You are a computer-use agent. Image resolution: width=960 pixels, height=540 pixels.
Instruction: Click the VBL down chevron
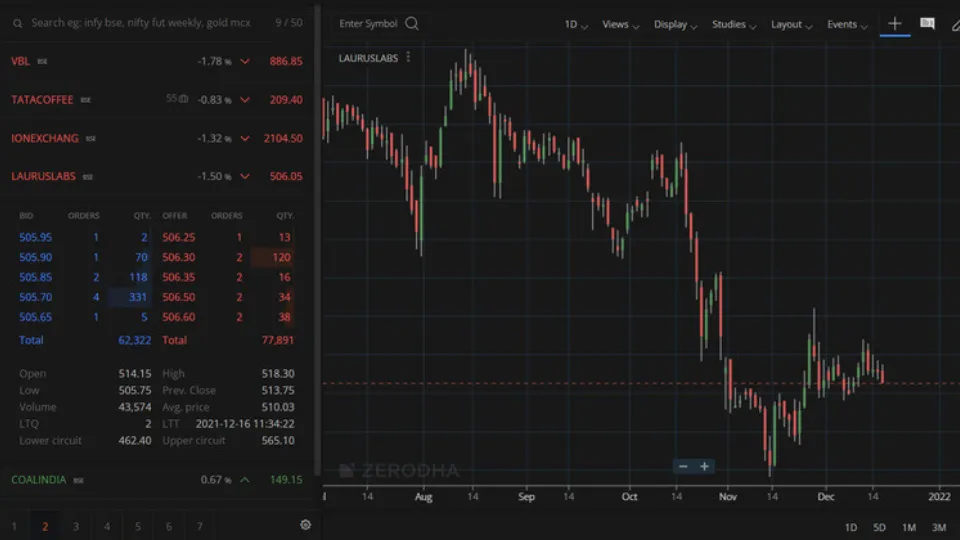point(245,61)
